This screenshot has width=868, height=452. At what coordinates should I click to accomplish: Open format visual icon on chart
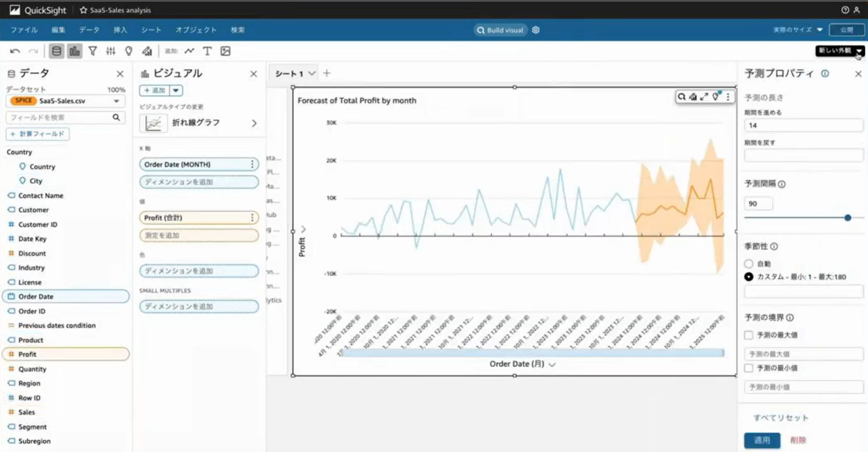(693, 97)
